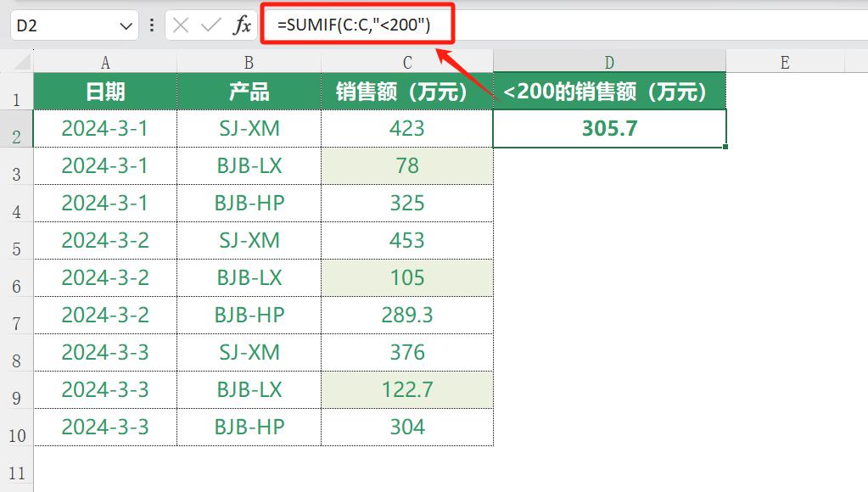The height and width of the screenshot is (492, 868).
Task: Click date cell 2024-3-1 in row 4
Action: coord(105,203)
